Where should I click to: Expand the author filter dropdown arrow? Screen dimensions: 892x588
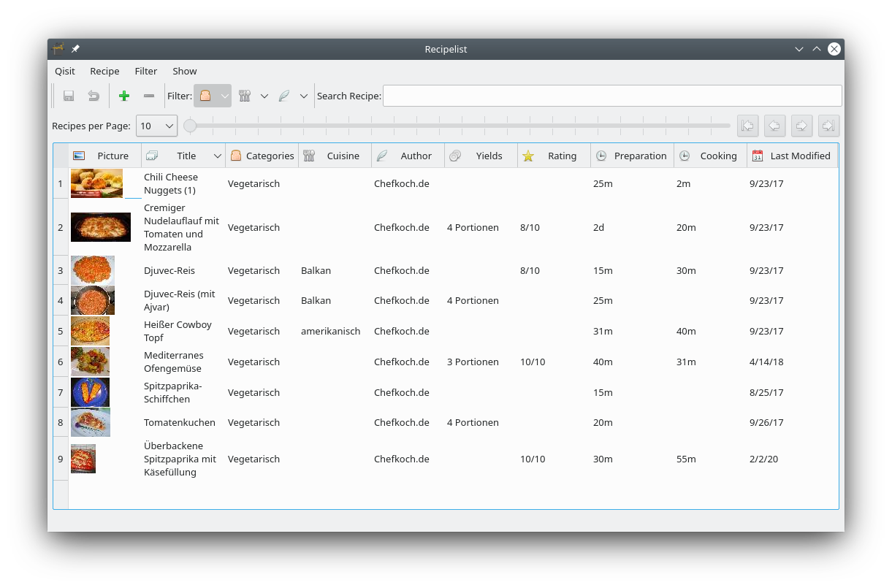[304, 96]
